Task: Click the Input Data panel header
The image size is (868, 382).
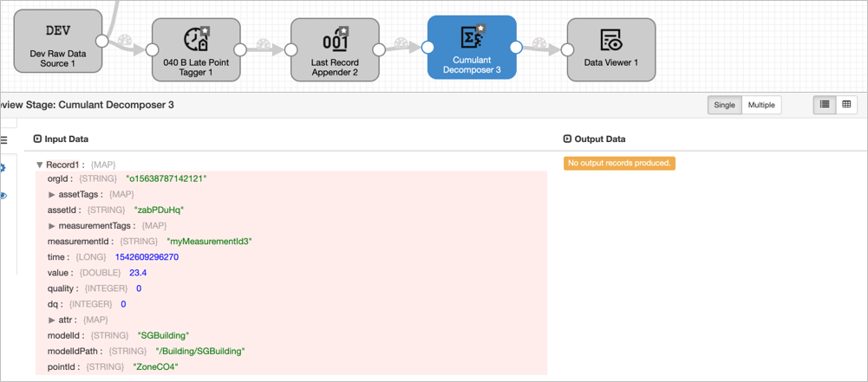Action: pos(61,139)
